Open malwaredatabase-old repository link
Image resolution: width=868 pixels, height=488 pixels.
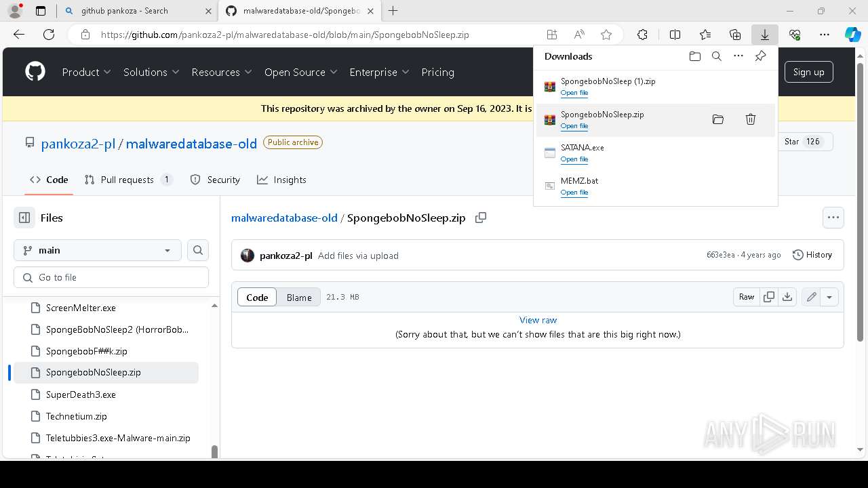(191, 143)
